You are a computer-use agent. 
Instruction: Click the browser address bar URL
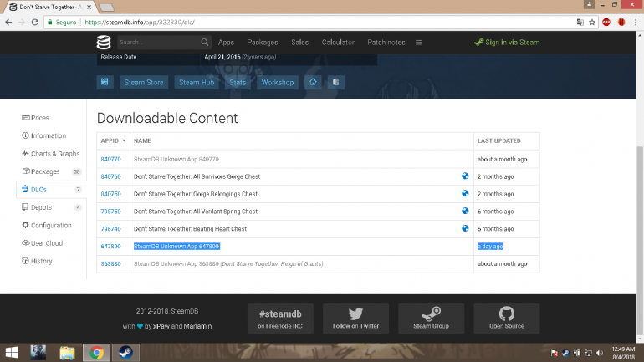click(140, 23)
